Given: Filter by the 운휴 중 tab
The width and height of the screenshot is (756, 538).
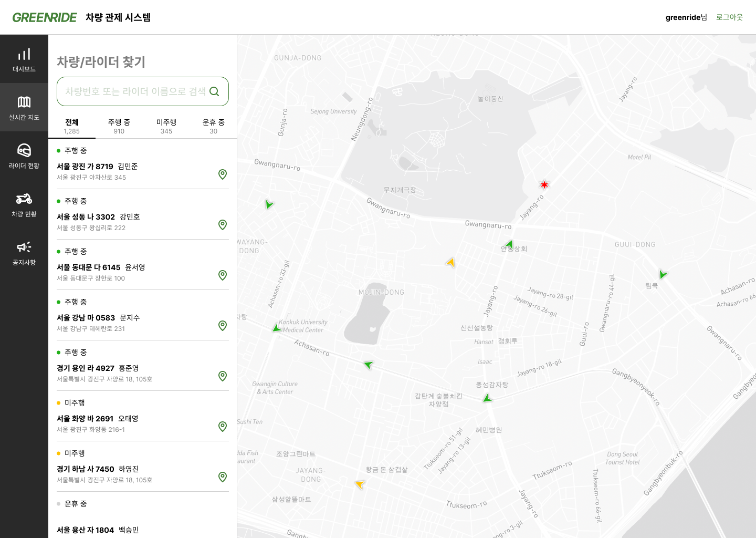Looking at the screenshot, I should (x=213, y=126).
